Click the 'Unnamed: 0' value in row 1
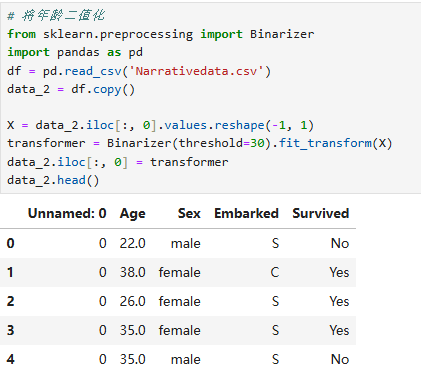421x377 pixels. click(103, 272)
